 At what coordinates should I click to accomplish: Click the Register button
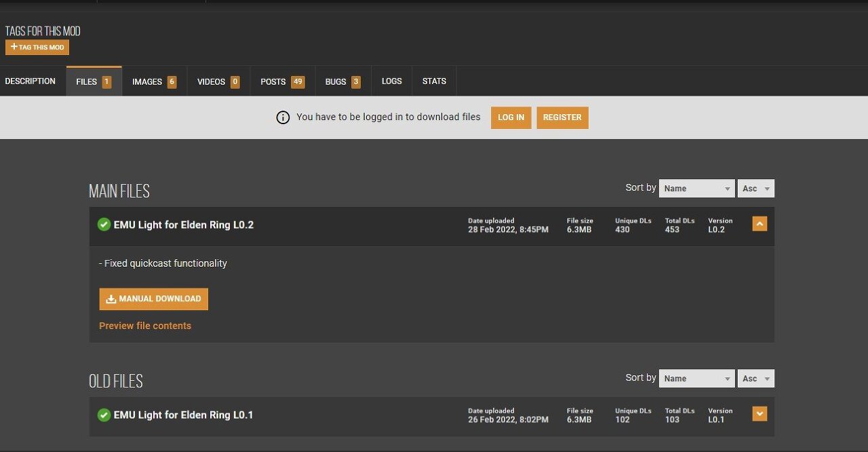(562, 117)
